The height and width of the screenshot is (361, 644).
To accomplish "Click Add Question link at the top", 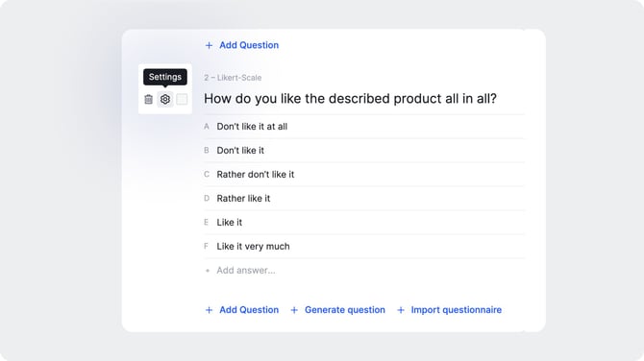I will pos(249,45).
